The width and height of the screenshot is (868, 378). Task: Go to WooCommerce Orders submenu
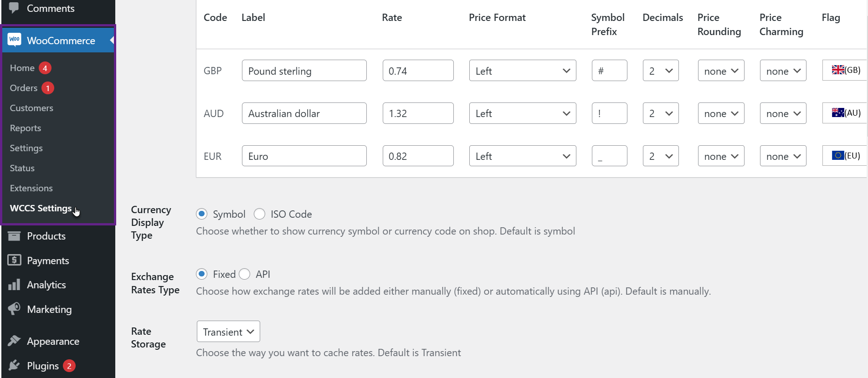click(24, 88)
